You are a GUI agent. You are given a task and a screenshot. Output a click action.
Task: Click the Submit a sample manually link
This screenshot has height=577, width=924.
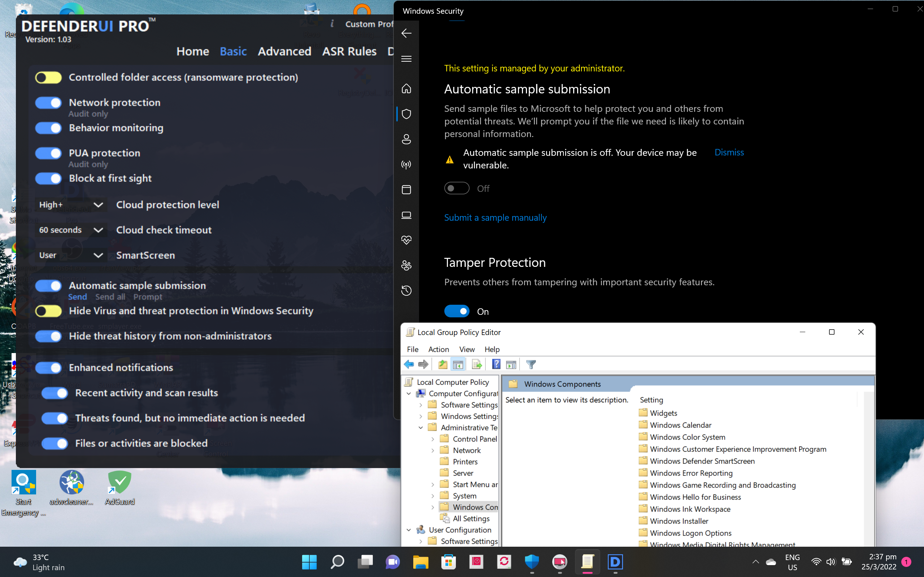[x=495, y=217]
